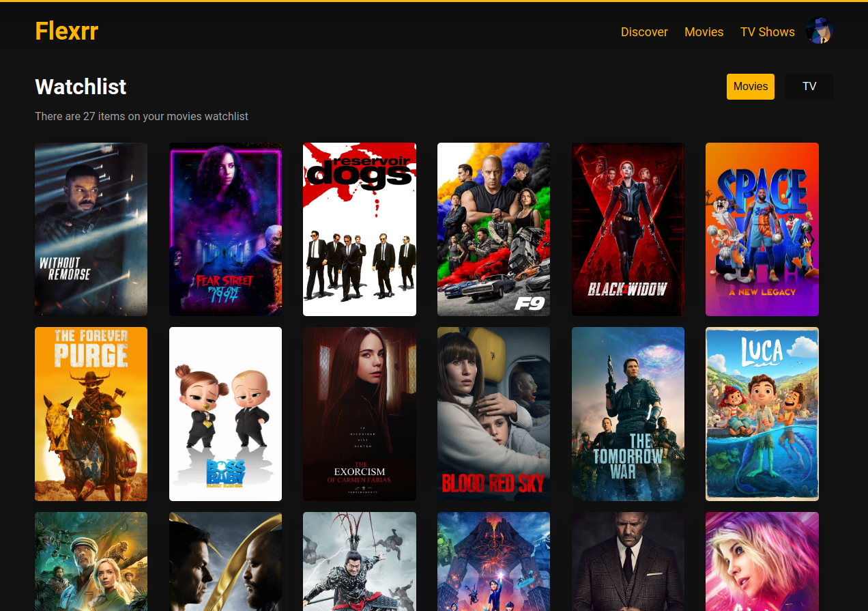Select the pink blonde woman poster
The height and width of the screenshot is (611, 868).
(762, 561)
